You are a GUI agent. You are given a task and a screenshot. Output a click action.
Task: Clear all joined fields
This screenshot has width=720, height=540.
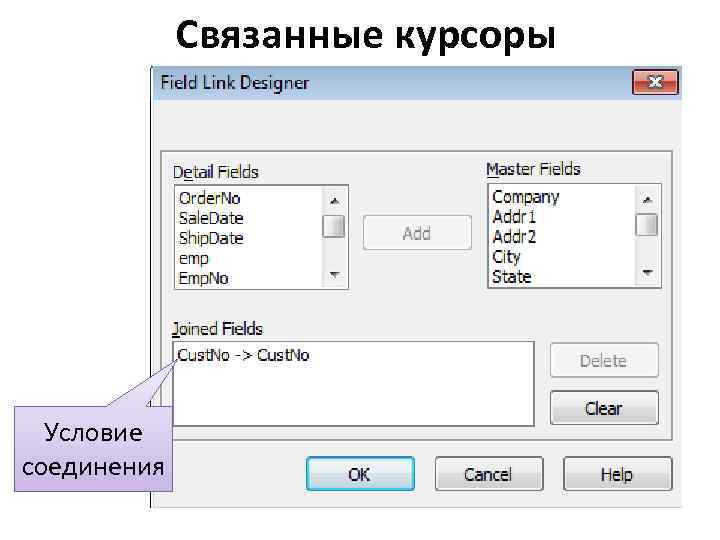[604, 408]
